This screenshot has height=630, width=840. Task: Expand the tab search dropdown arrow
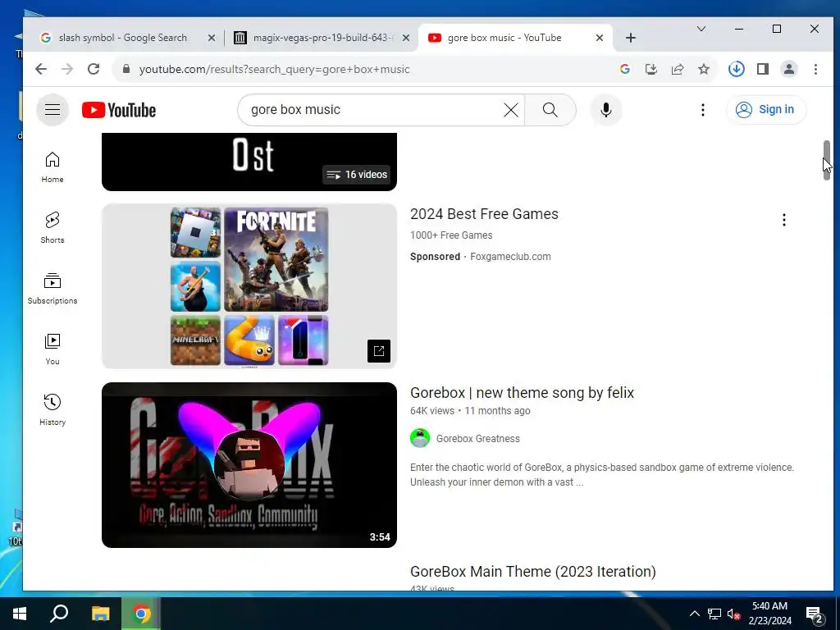coord(701,29)
